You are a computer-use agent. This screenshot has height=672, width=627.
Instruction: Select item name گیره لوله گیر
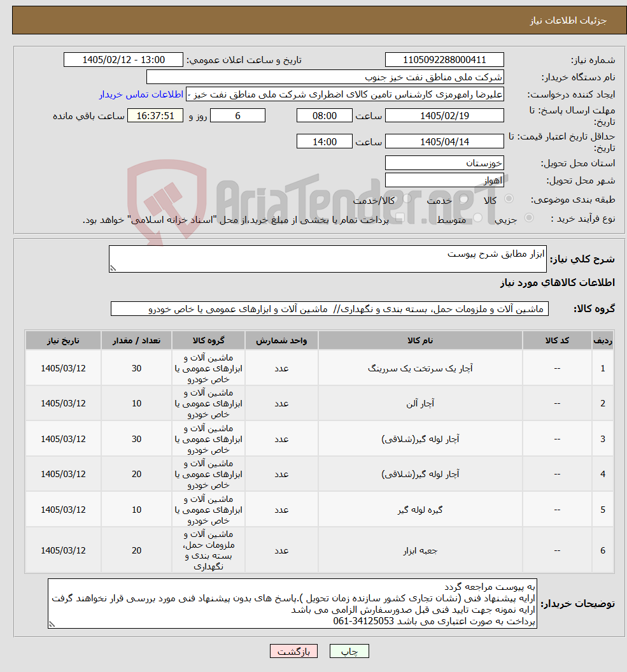click(x=420, y=510)
